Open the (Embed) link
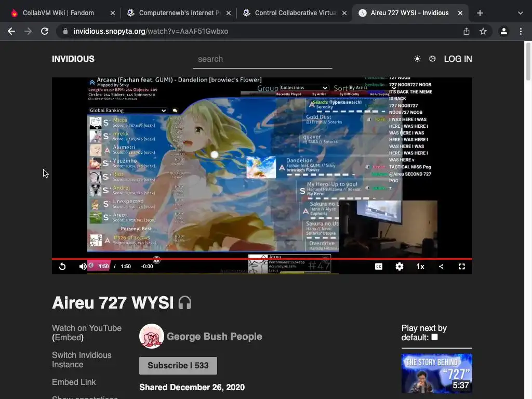Screen dimensions: 532x399 [68, 338]
